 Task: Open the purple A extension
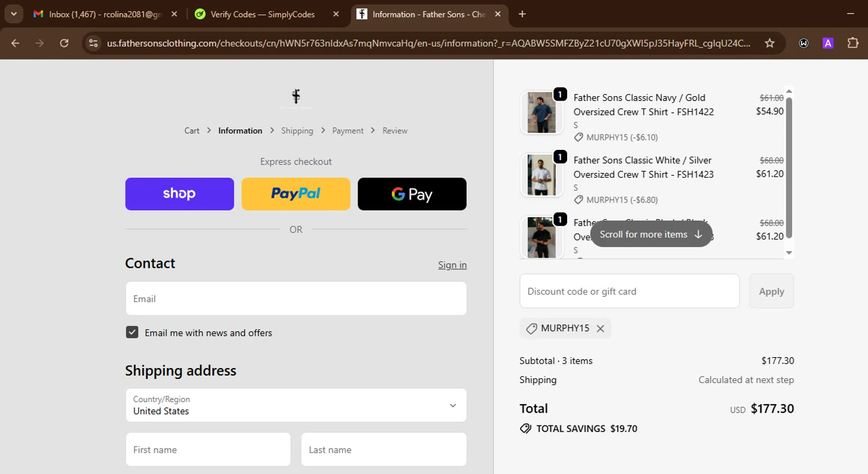pos(828,43)
